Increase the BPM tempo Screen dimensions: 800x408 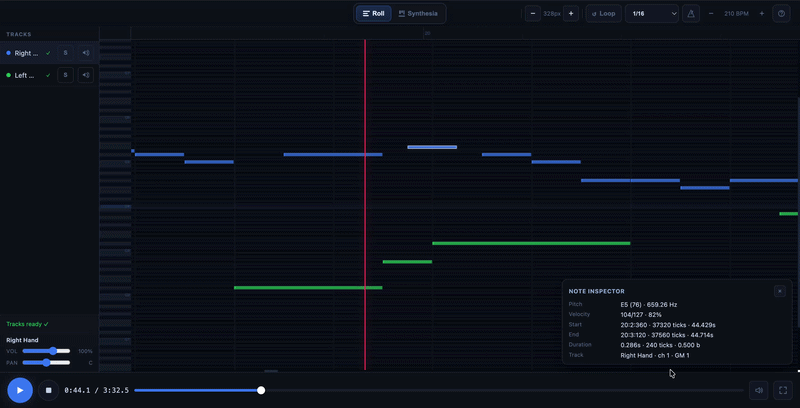(762, 14)
